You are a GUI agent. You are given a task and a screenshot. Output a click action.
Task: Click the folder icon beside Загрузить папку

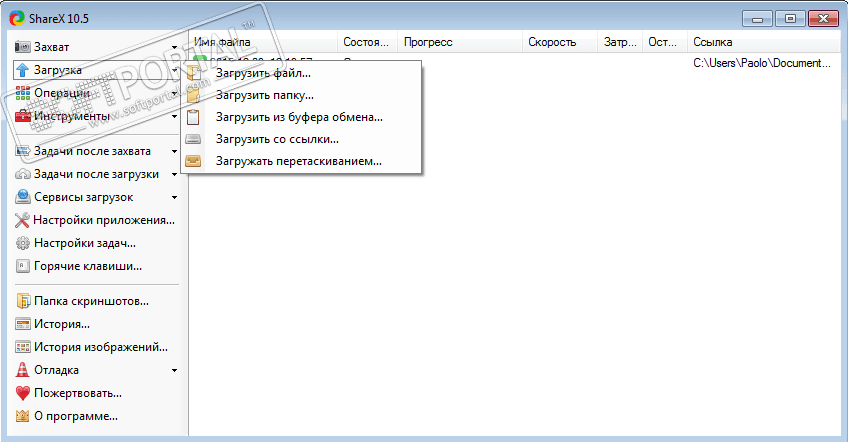193,95
